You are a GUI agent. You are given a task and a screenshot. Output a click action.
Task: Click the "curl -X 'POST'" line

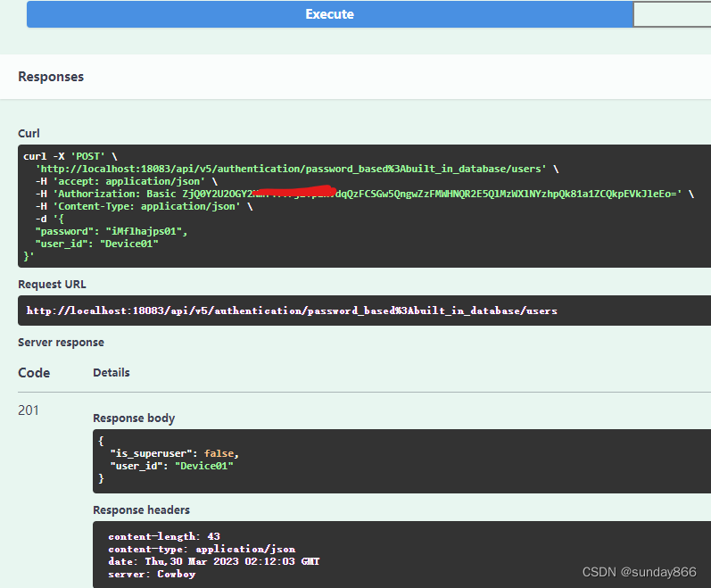coord(70,156)
